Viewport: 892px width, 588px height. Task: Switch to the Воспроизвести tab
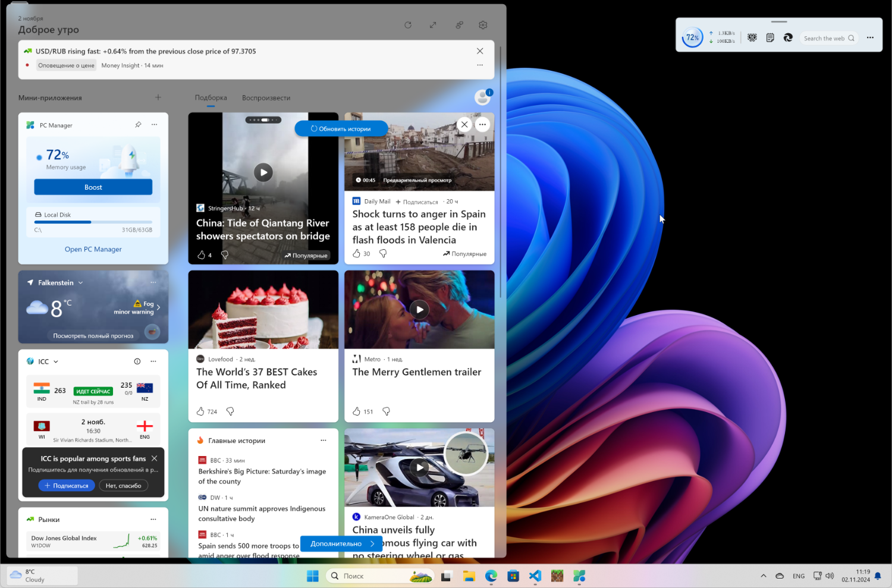coord(266,98)
